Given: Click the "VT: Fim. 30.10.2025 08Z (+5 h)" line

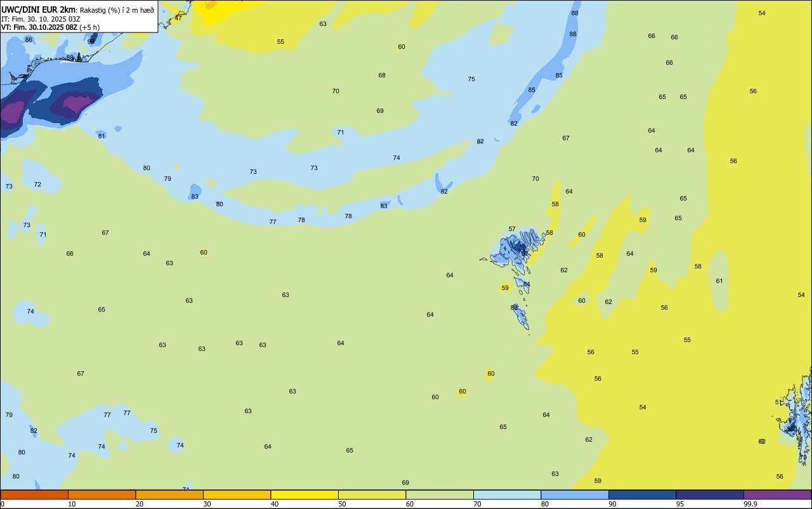Looking at the screenshot, I should point(50,27).
